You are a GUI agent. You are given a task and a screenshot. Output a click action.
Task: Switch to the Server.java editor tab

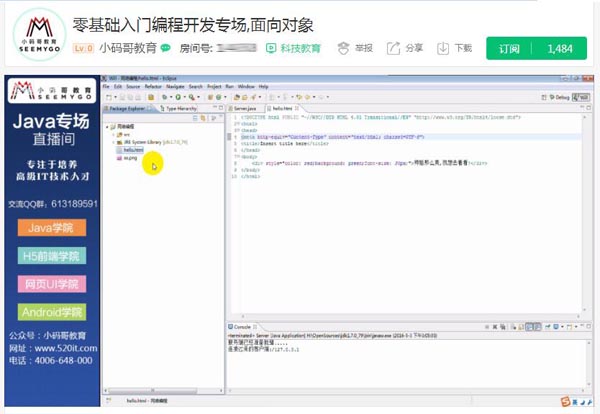click(246, 107)
